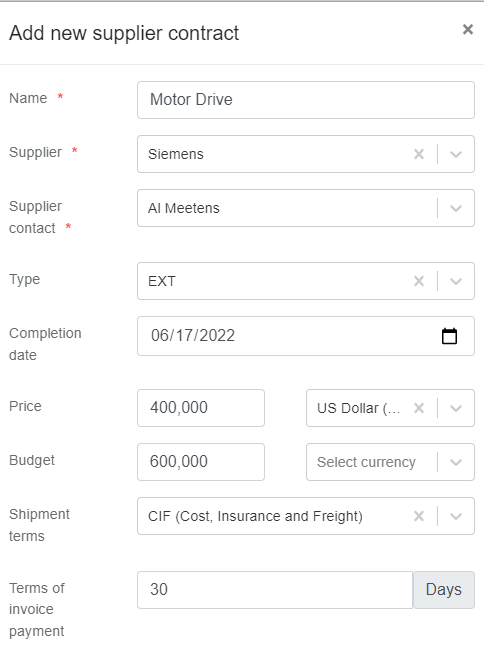Click the Days unit label
Screen dimensions: 484x663
(444, 590)
